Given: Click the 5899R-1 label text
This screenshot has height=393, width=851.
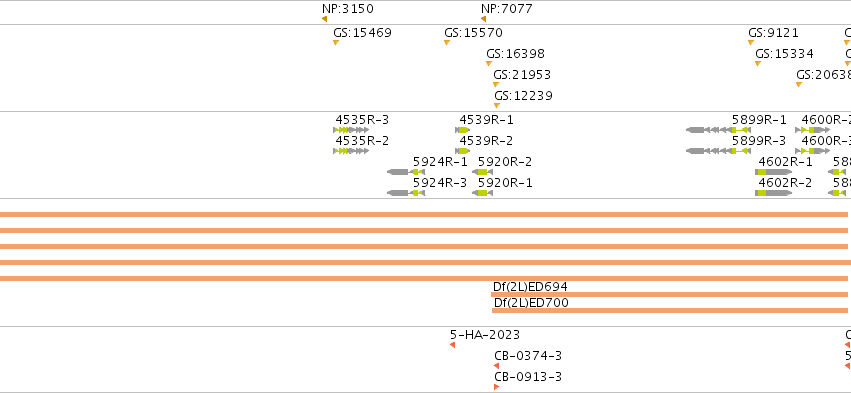Looking at the screenshot, I should pos(759,120).
